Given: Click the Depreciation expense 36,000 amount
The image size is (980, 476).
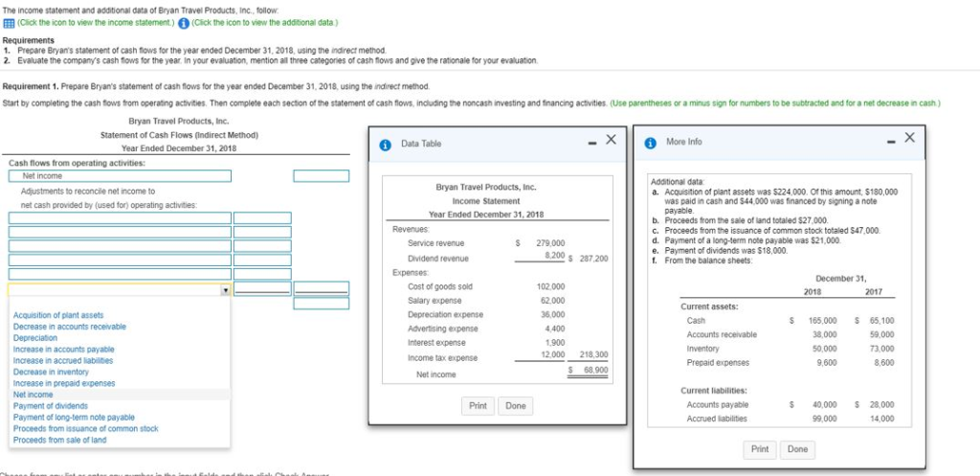Looking at the screenshot, I should coord(552,315).
